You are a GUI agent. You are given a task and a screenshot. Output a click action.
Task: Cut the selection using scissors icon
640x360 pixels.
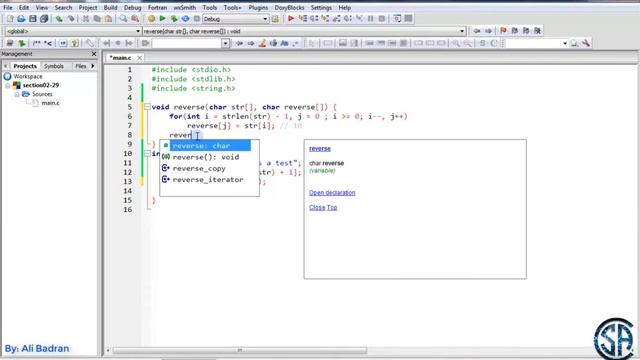click(x=86, y=19)
